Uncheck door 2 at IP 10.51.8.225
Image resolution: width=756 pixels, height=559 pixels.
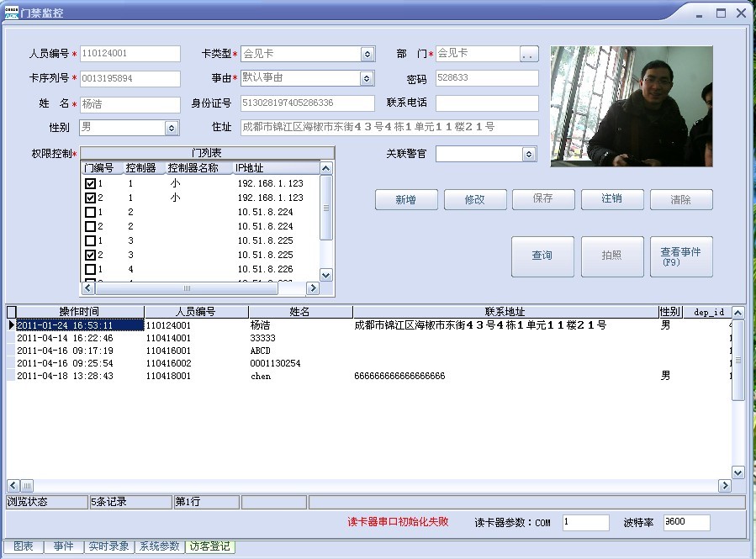pyautogui.click(x=90, y=255)
